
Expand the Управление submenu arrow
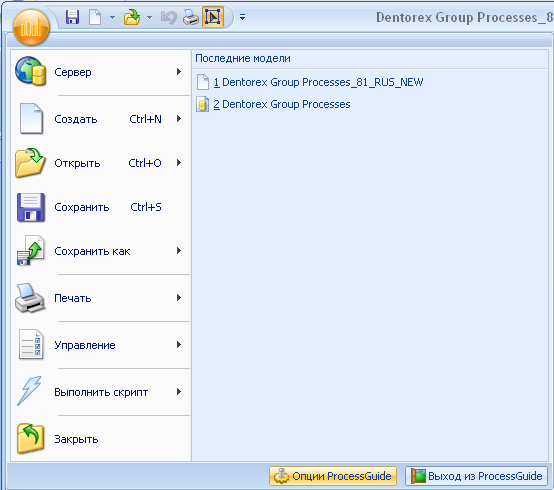(x=179, y=345)
